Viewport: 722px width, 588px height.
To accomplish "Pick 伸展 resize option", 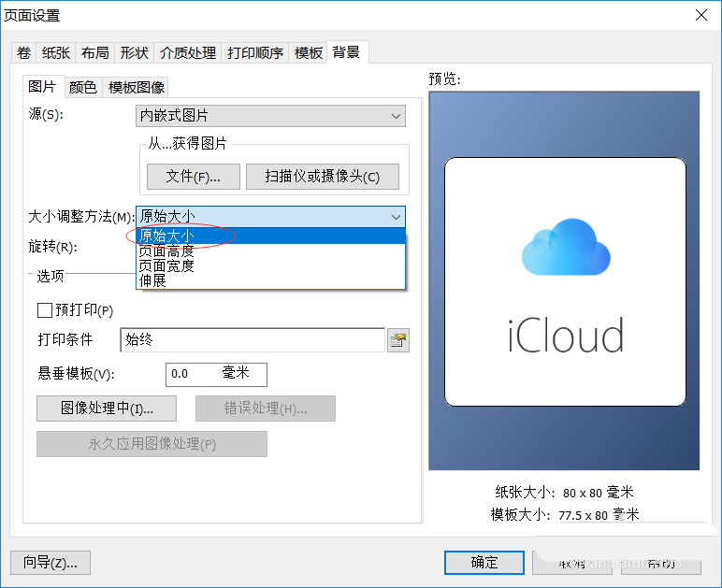I will coord(271,280).
